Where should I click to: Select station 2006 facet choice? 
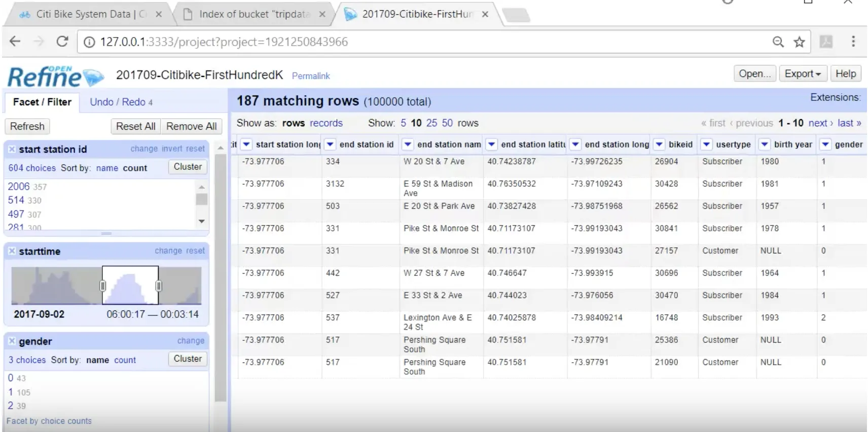pos(19,187)
